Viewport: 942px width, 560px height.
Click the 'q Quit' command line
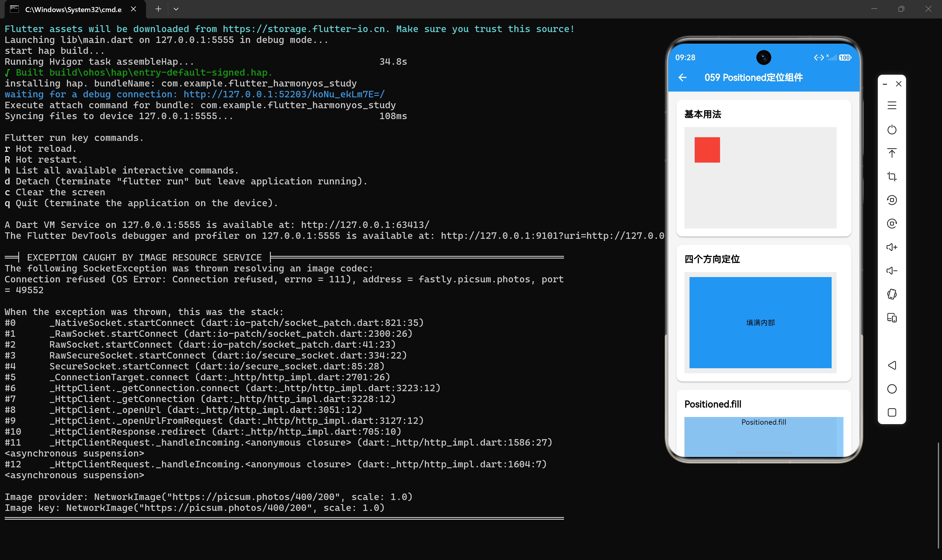pos(141,204)
